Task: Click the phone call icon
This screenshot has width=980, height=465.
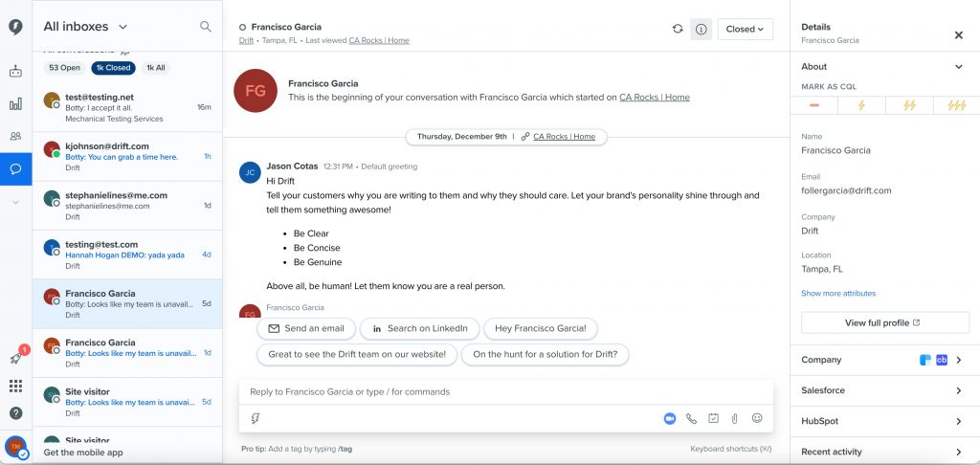Action: point(691,418)
